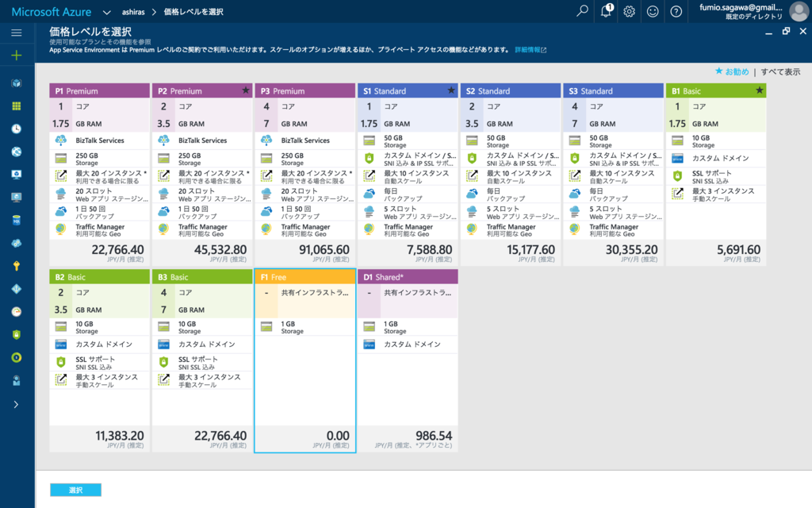Select the P2 Premium pricing card

click(202, 174)
